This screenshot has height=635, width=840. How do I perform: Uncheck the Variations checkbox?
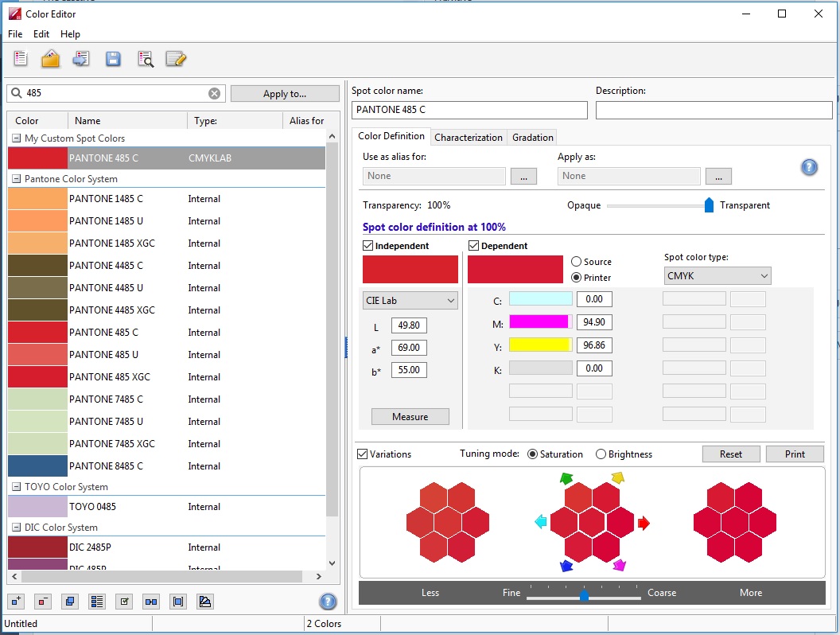tap(362, 454)
